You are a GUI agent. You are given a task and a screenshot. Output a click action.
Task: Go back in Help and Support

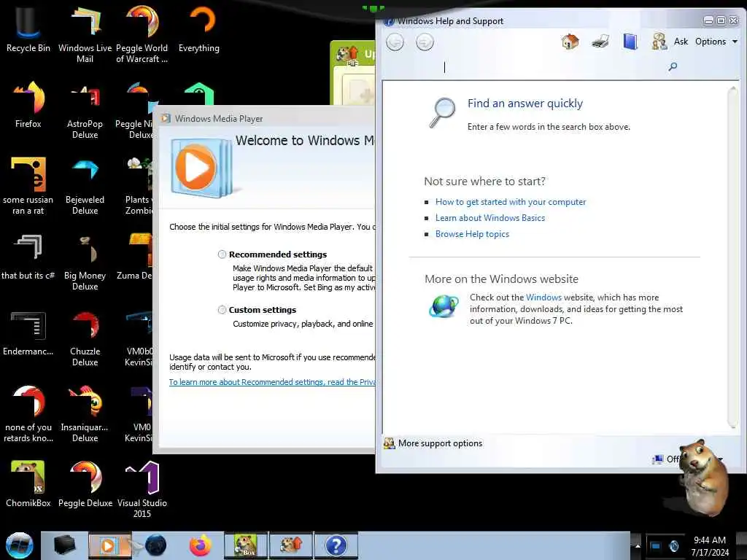point(395,42)
